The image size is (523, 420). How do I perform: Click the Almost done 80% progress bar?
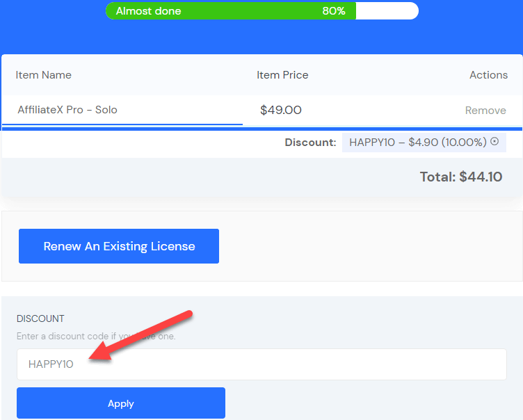tap(261, 11)
